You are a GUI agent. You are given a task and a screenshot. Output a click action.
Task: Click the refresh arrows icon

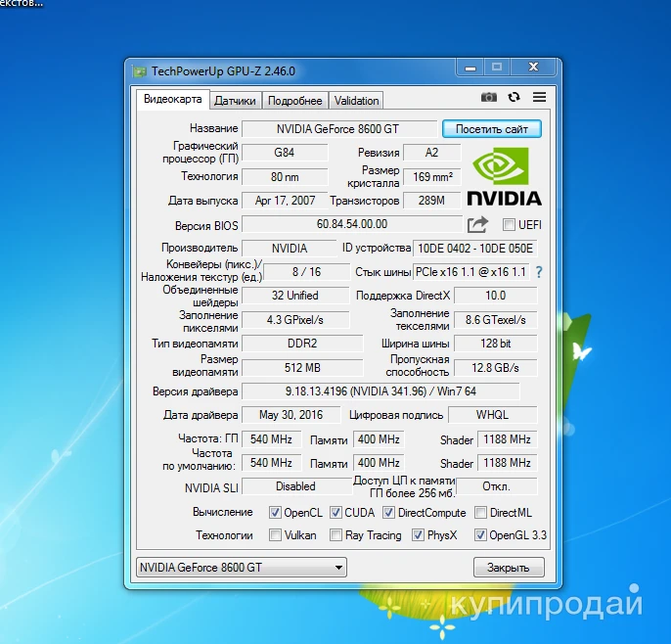(514, 98)
